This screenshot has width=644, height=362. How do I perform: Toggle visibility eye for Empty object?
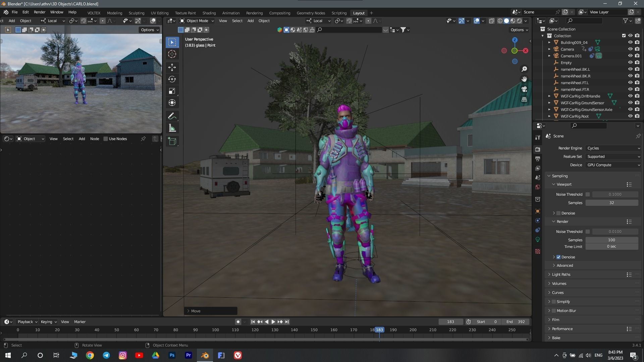click(630, 62)
